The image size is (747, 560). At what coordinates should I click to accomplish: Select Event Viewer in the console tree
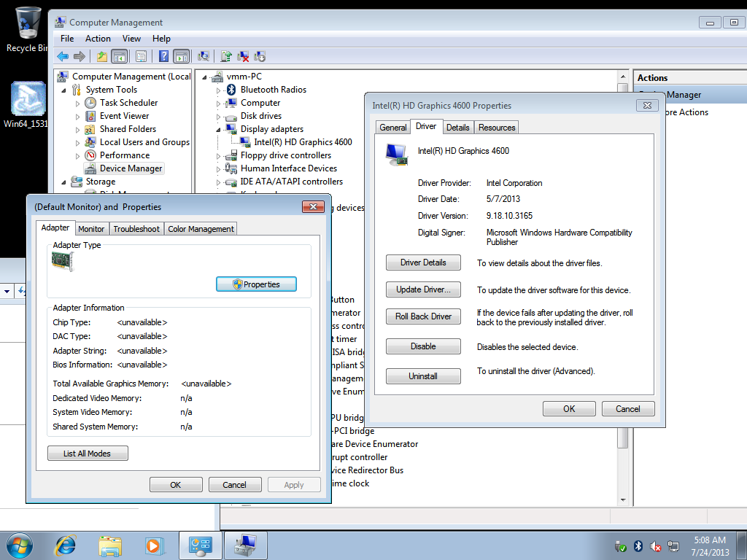pyautogui.click(x=124, y=116)
